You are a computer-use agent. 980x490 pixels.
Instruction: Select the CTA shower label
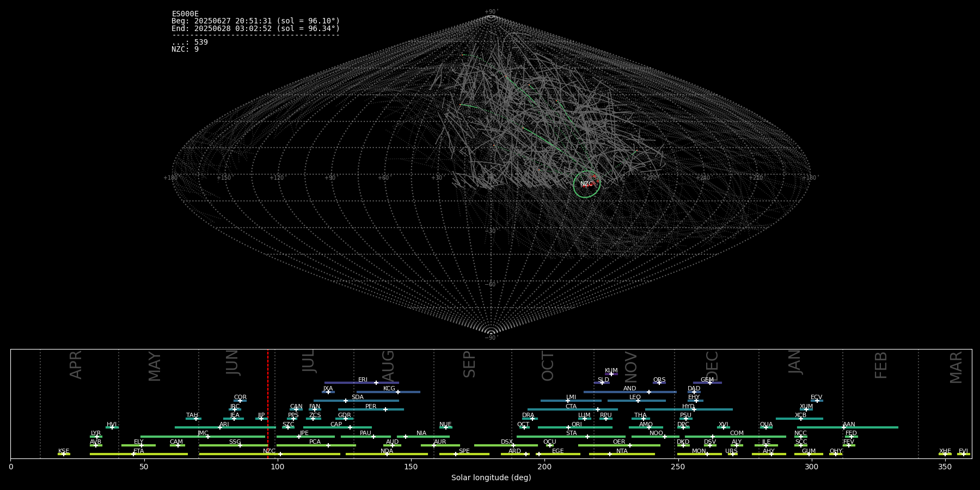coord(571,407)
